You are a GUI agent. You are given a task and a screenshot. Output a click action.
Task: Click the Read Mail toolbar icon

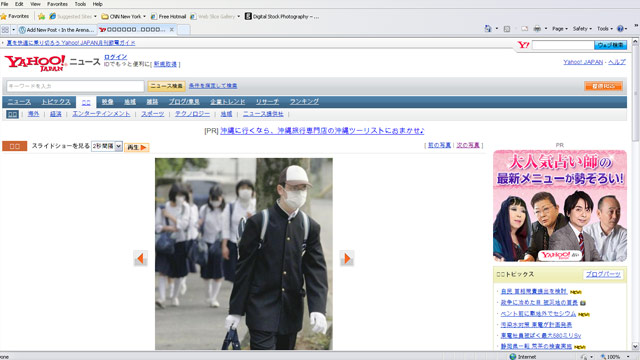[524, 29]
